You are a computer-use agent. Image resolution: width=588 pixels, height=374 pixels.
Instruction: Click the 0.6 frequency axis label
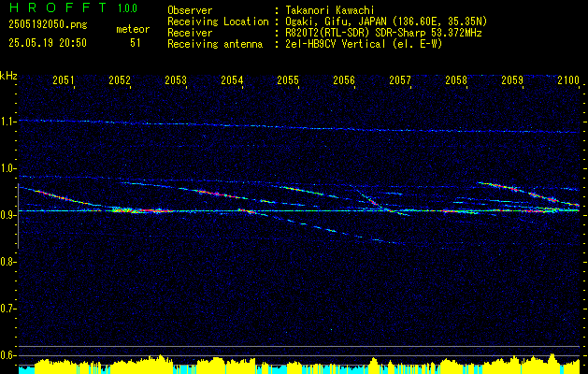pos(7,355)
